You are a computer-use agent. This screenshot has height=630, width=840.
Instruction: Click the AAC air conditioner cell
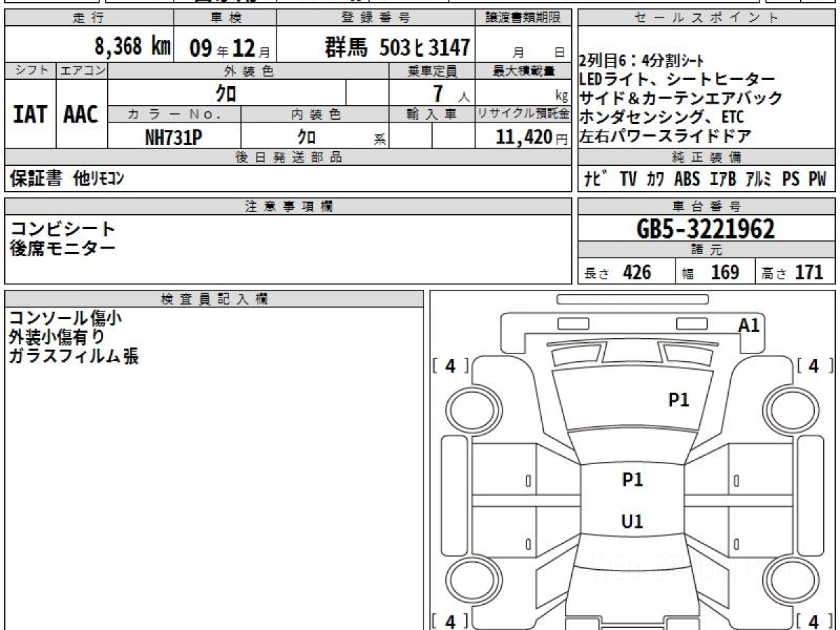coord(81,115)
